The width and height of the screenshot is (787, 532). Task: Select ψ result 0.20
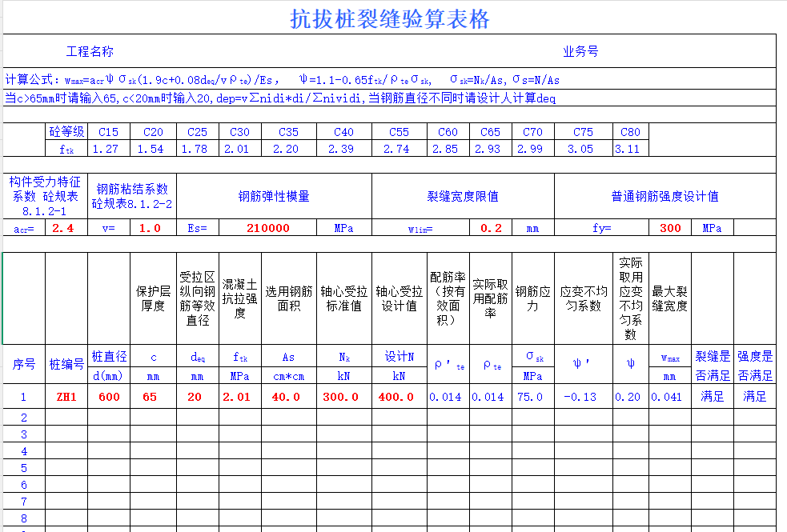[630, 397]
